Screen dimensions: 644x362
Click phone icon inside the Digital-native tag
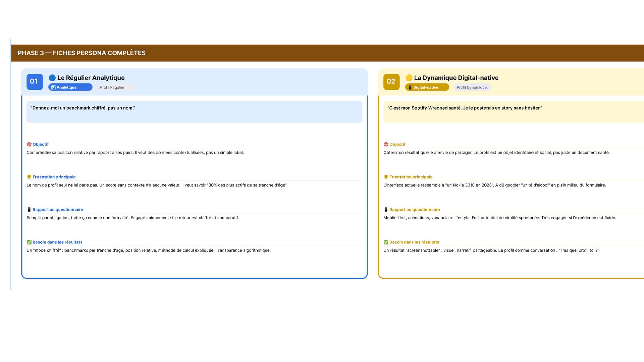(410, 87)
